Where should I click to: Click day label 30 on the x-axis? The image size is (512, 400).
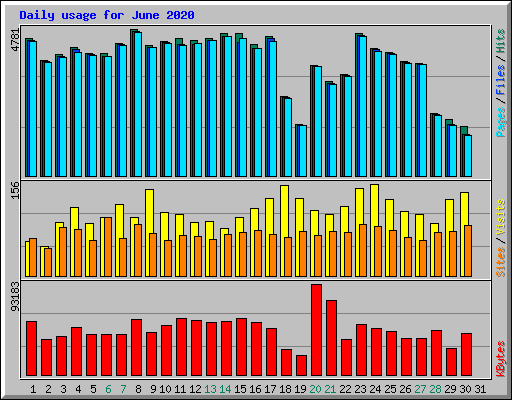pos(465,389)
